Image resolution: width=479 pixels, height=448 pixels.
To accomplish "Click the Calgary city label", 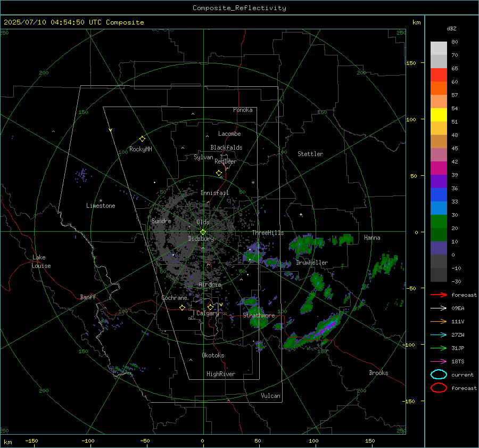I will pos(208,313).
